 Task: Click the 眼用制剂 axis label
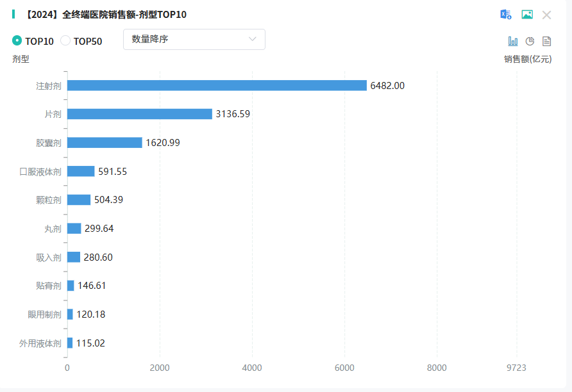(44, 314)
